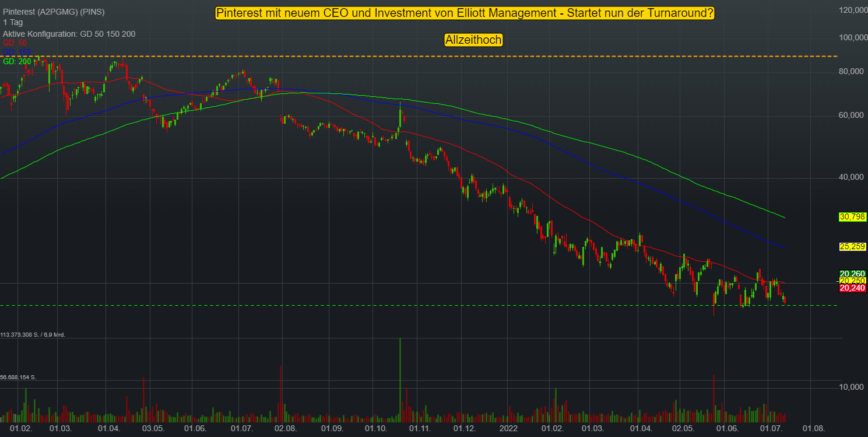Click the 01.10. date on time axis

coord(376,429)
